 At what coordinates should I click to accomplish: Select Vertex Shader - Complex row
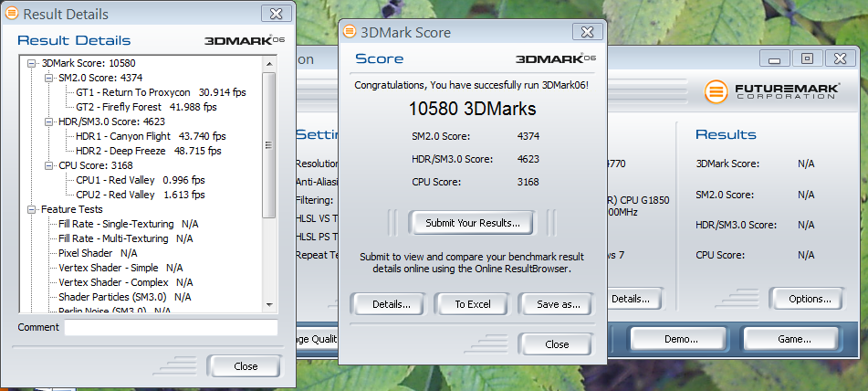[x=126, y=282]
